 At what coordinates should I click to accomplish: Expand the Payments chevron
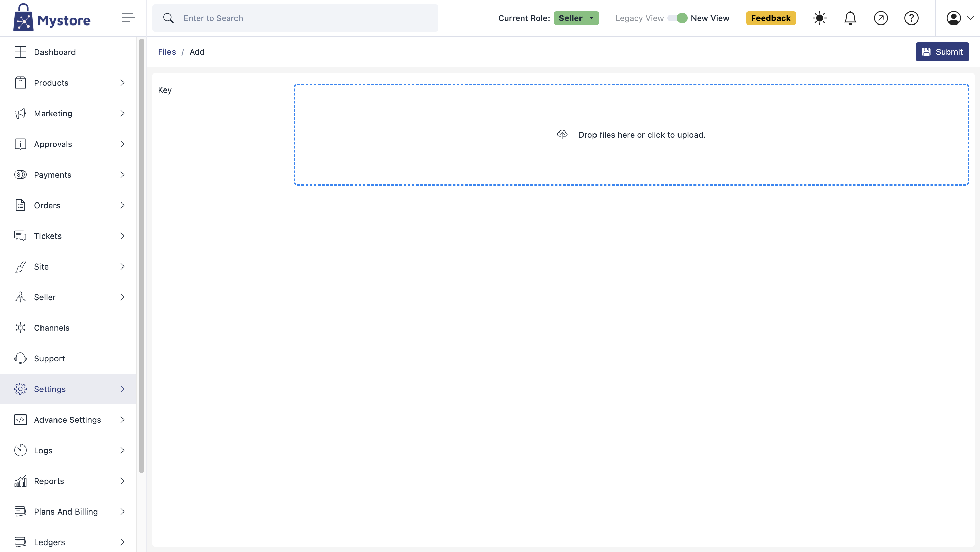tap(122, 175)
